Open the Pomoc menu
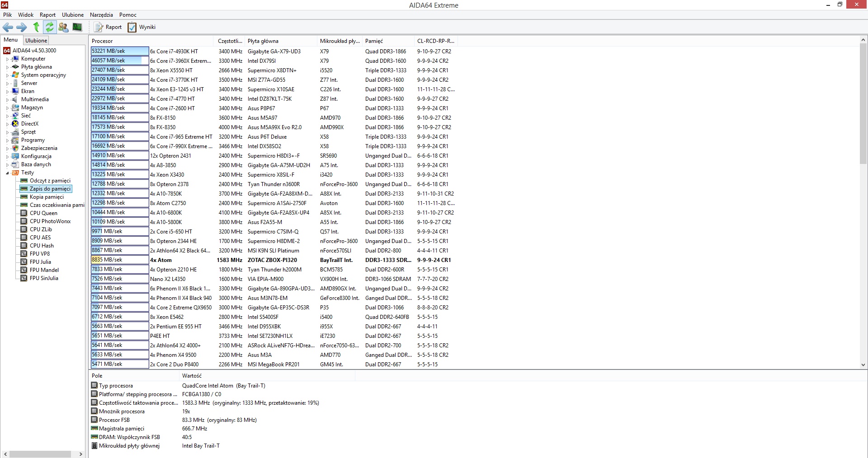 pyautogui.click(x=128, y=15)
